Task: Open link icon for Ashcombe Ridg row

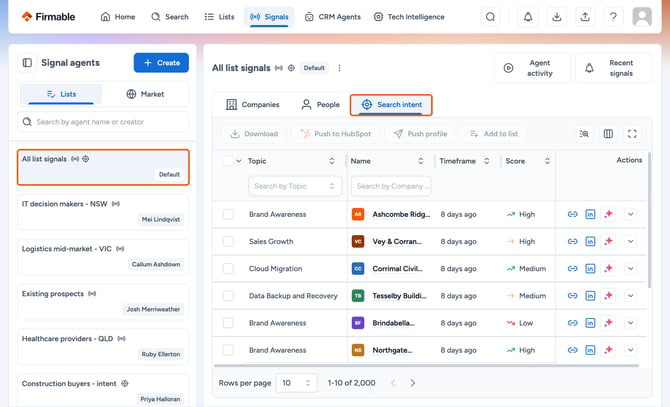Action: pyautogui.click(x=572, y=214)
